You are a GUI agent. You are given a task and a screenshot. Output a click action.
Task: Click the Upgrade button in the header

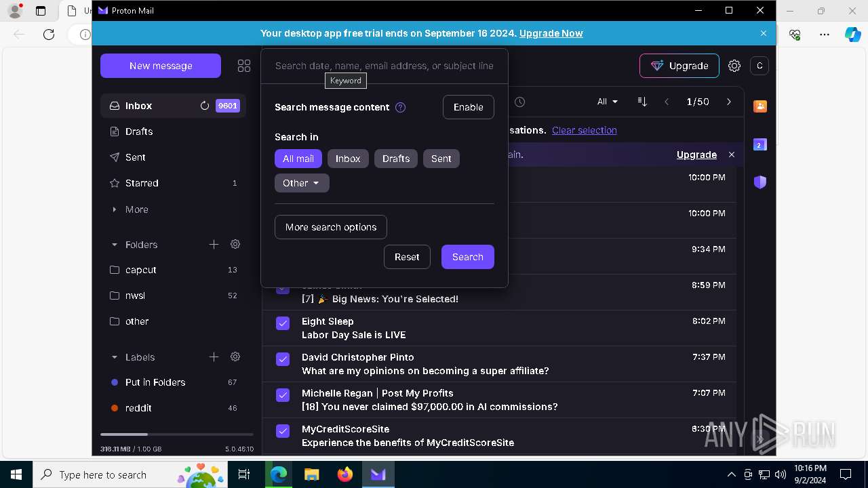click(x=679, y=66)
